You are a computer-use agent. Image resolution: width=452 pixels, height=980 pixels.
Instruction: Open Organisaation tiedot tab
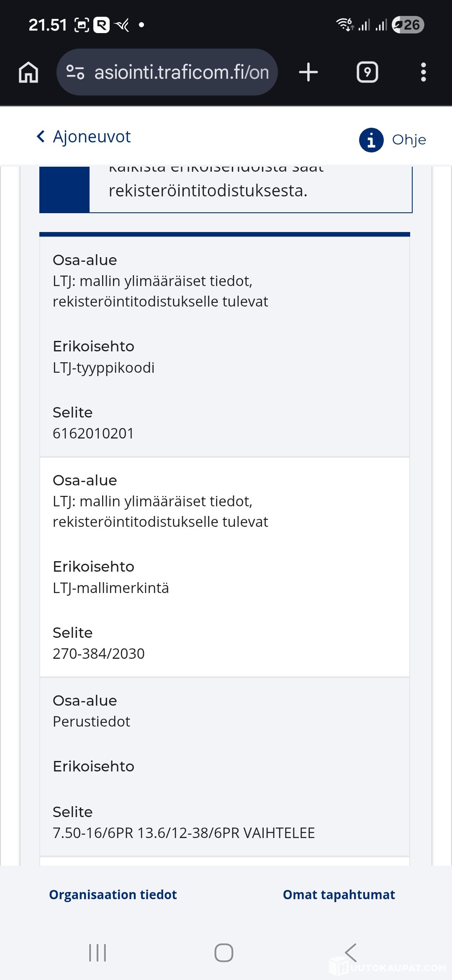coord(113,895)
